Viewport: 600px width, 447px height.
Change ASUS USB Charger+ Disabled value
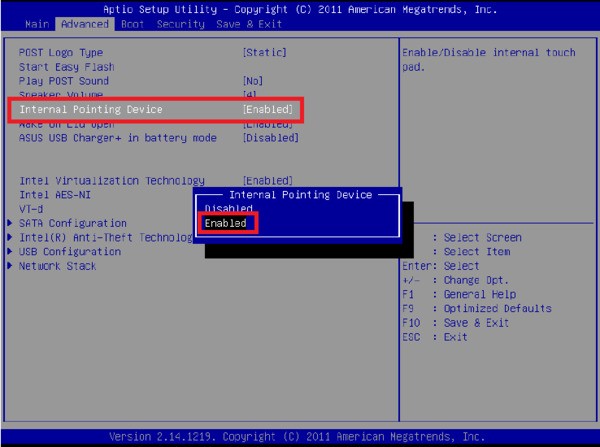click(270, 138)
